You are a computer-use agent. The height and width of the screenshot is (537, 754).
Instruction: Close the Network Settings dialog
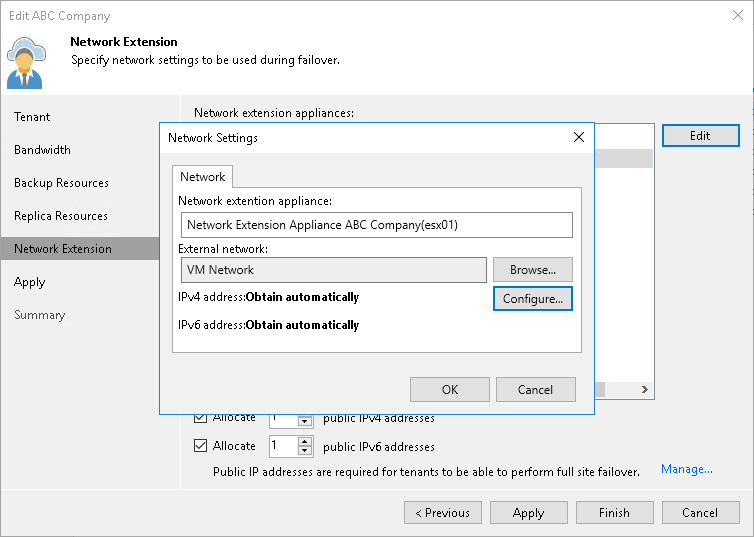(578, 138)
